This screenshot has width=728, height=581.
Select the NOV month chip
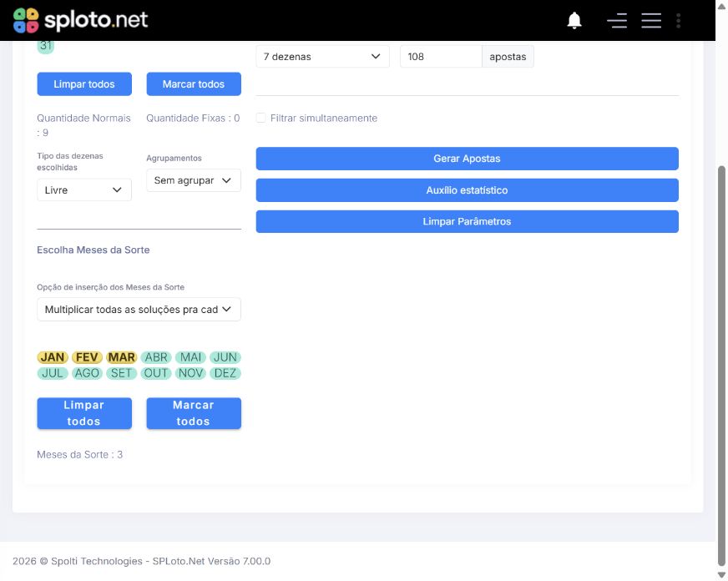191,373
